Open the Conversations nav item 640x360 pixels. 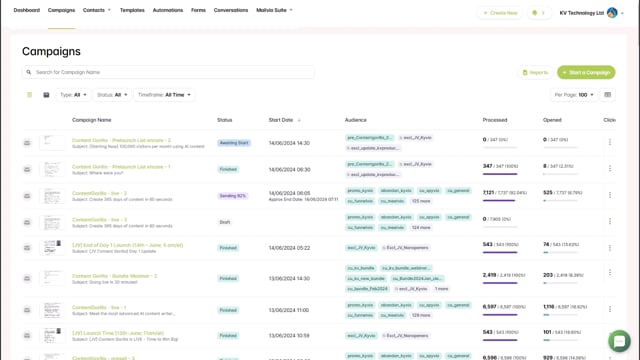click(231, 10)
